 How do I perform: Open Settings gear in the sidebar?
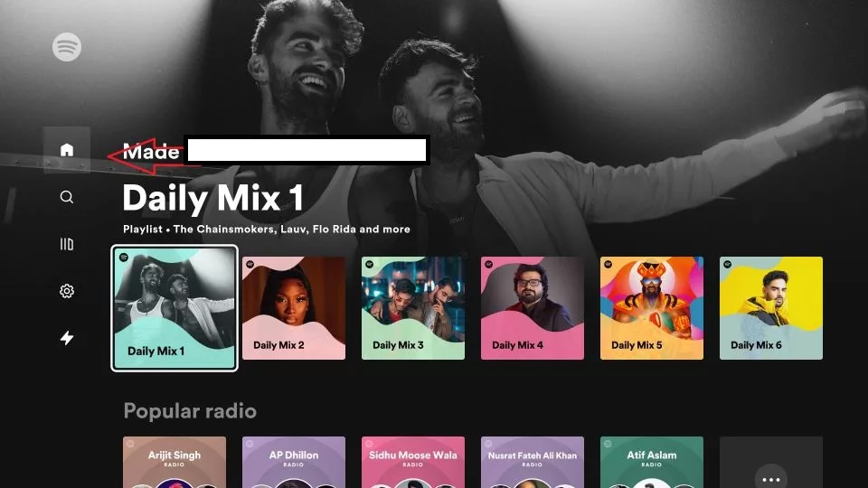67,291
